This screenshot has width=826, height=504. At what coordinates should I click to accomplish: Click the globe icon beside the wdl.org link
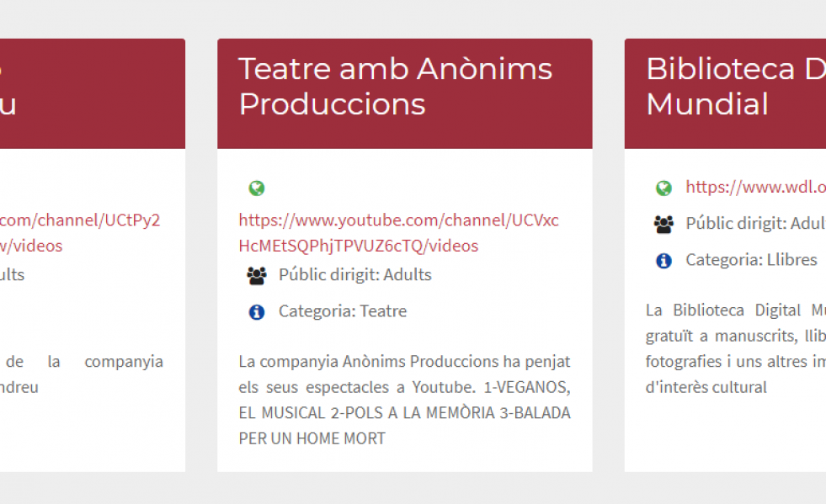663,188
